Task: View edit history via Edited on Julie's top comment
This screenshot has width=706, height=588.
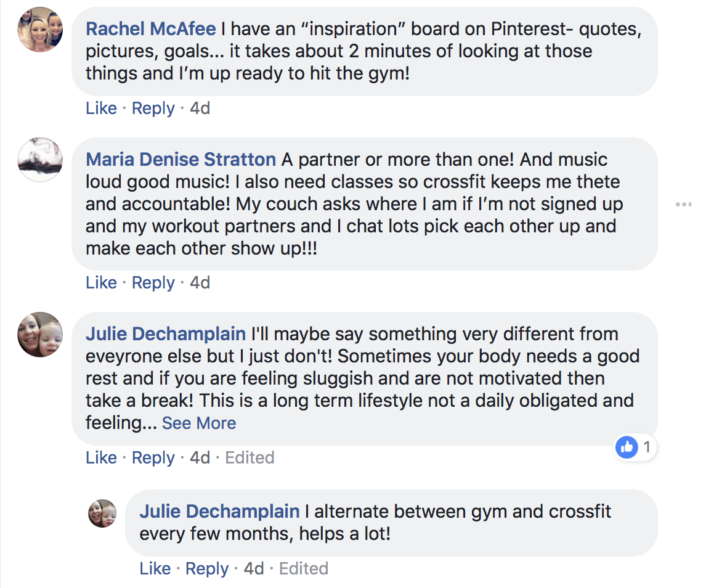Action: pyautogui.click(x=250, y=457)
